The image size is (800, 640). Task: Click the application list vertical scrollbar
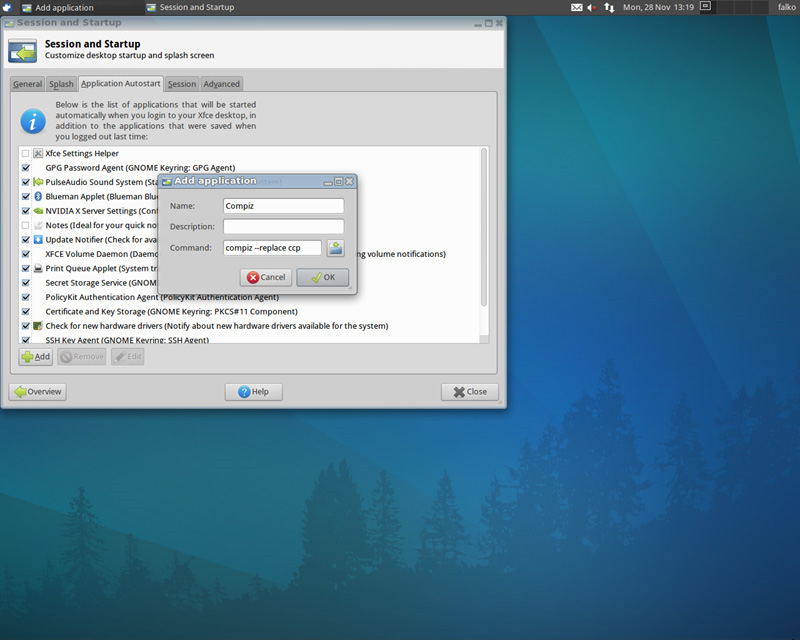tap(484, 228)
